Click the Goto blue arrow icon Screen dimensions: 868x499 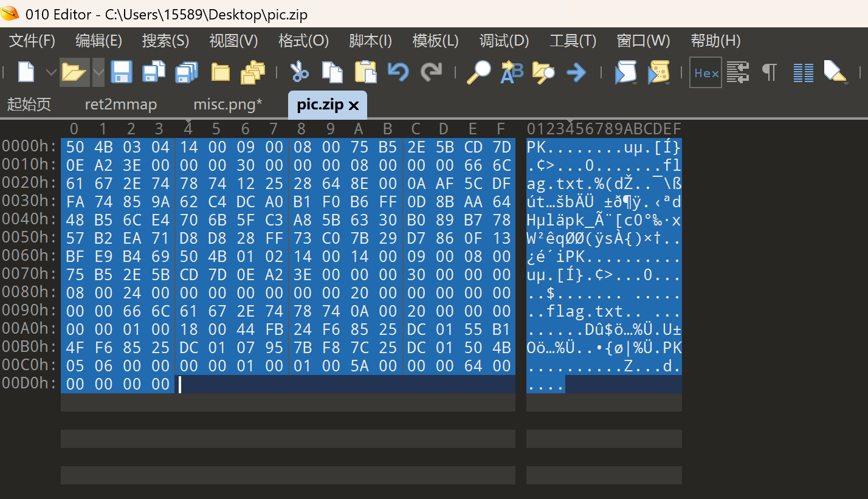[x=576, y=73]
